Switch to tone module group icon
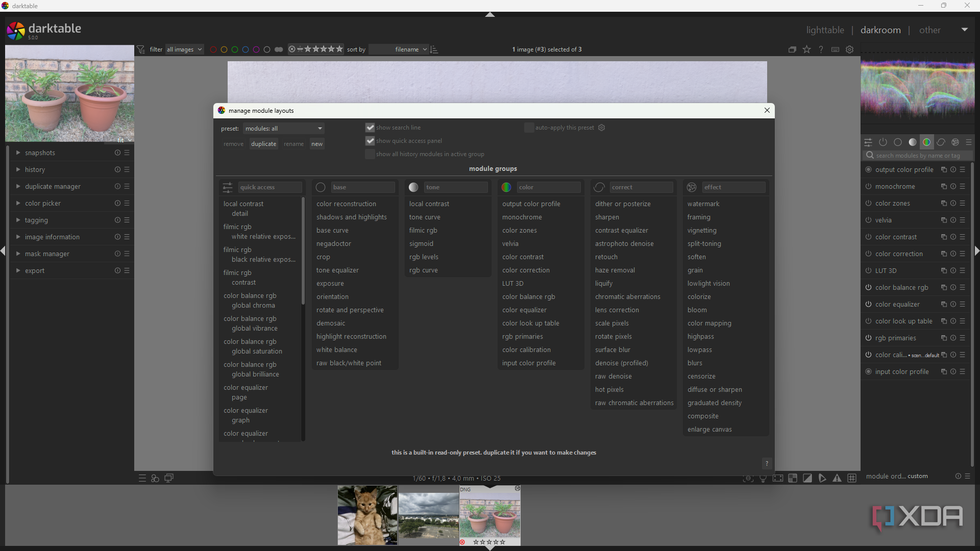This screenshot has width=980, height=551. click(x=913, y=142)
